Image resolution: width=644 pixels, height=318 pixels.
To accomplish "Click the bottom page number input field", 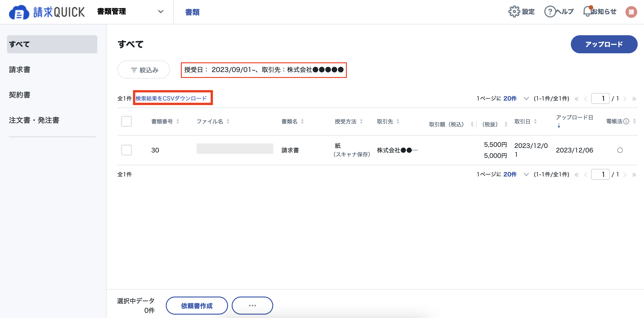I will [600, 174].
